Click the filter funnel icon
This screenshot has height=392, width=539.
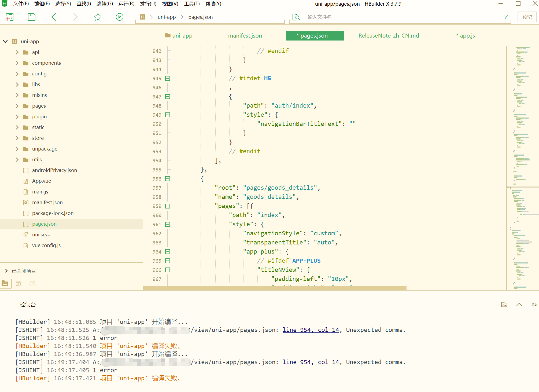pyautogui.click(x=506, y=17)
